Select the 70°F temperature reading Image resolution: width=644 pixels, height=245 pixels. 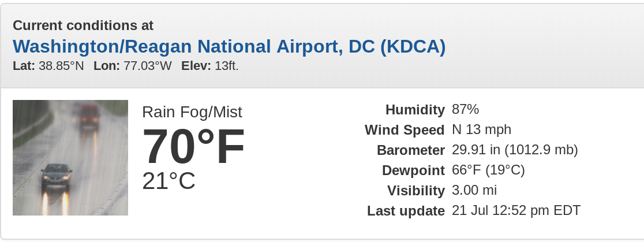point(193,147)
